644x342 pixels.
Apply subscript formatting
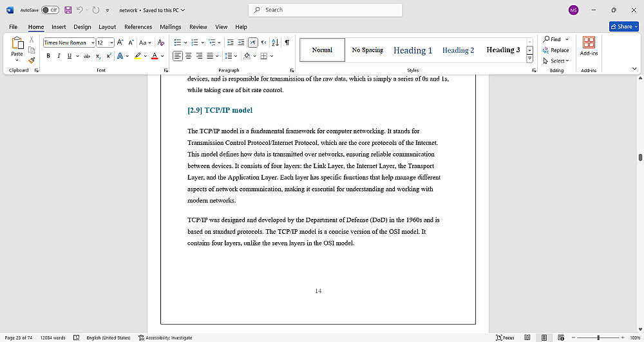pos(98,56)
